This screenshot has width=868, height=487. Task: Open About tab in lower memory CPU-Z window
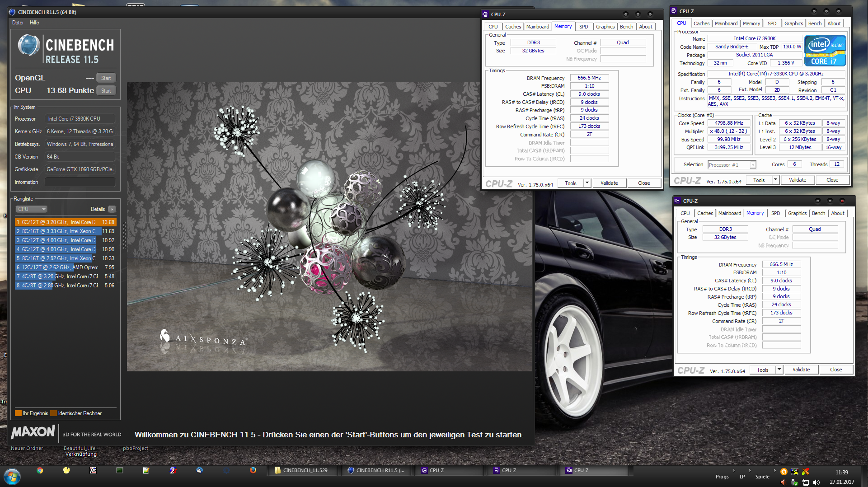coord(837,213)
